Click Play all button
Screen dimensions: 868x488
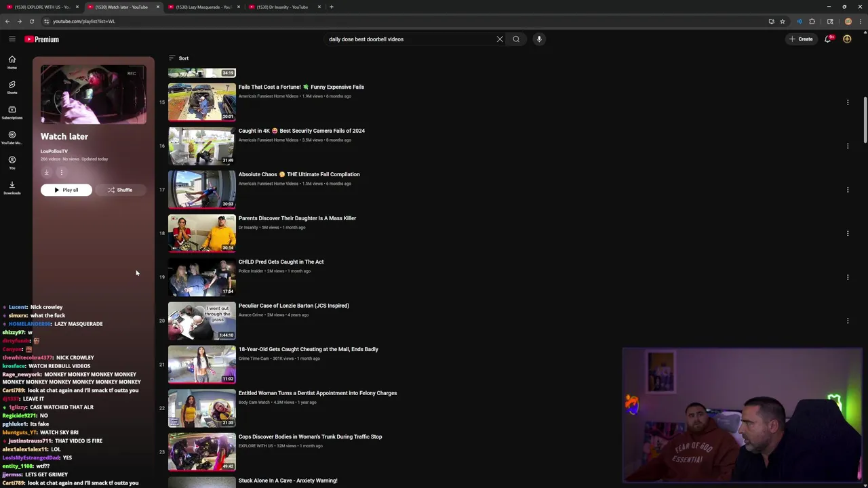[66, 190]
